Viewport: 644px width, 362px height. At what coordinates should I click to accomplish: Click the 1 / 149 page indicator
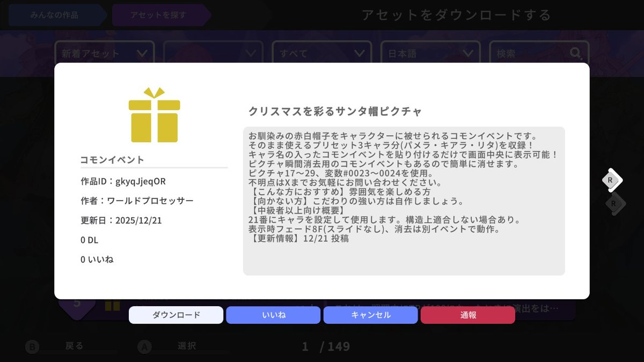point(326,346)
